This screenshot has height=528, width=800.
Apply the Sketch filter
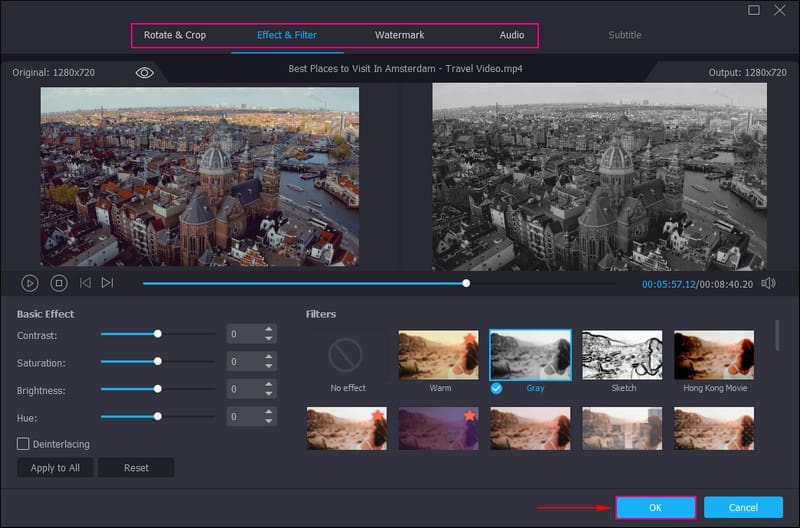622,355
